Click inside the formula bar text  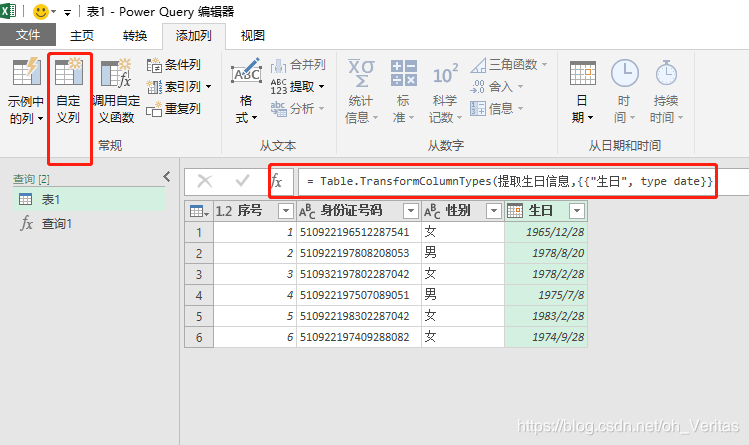tap(510, 181)
